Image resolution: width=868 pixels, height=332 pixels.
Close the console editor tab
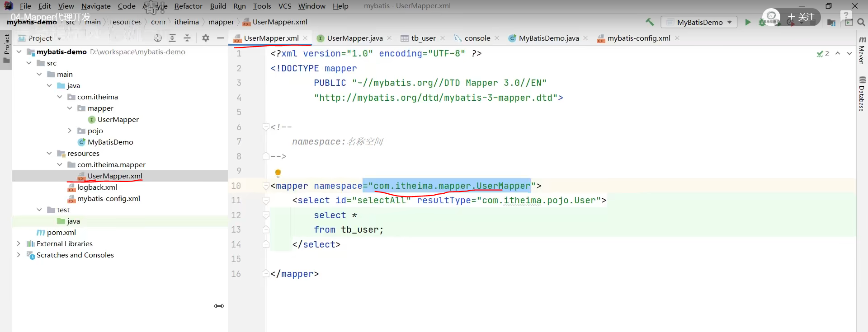click(x=497, y=38)
